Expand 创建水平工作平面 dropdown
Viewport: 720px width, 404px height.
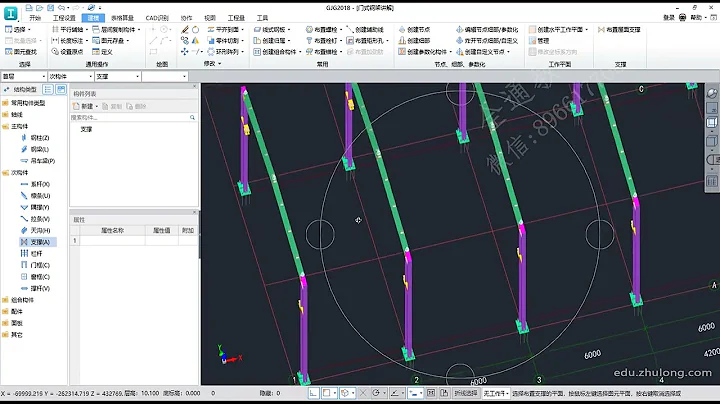tap(587, 29)
